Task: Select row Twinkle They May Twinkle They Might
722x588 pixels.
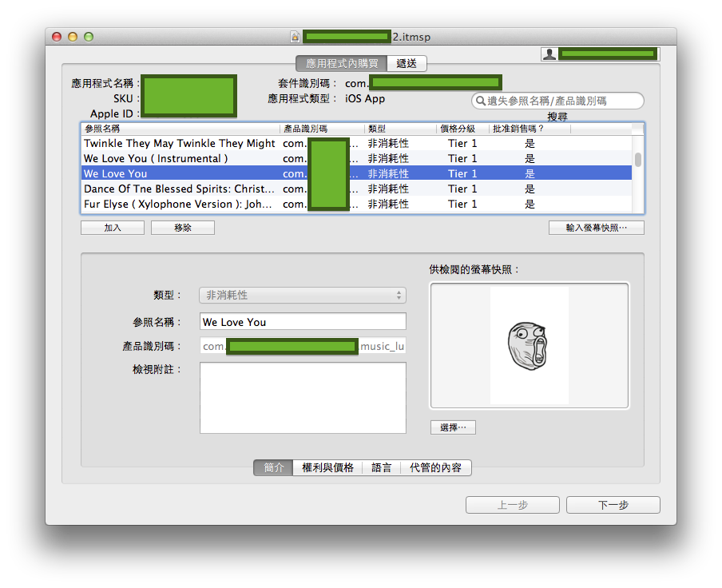Action: click(180, 144)
